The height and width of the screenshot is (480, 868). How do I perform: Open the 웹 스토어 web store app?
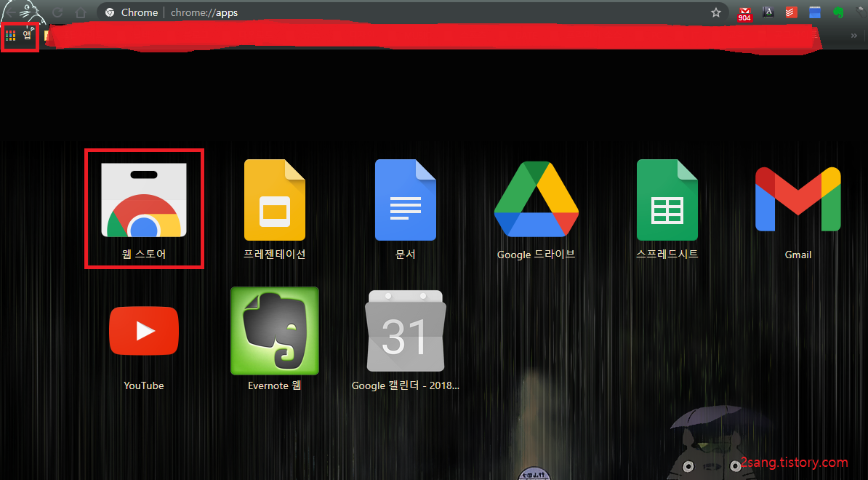click(x=144, y=210)
